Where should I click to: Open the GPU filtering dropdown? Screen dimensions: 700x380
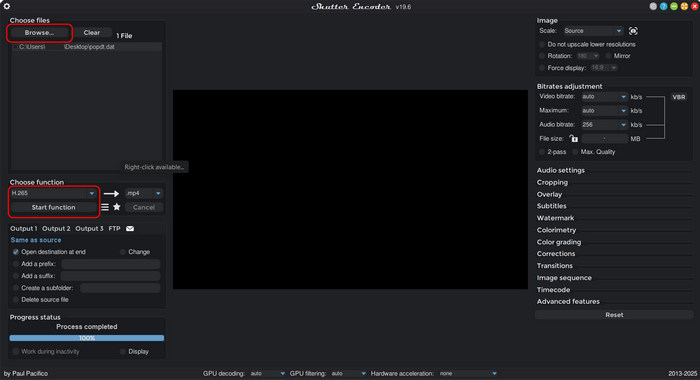tap(348, 373)
